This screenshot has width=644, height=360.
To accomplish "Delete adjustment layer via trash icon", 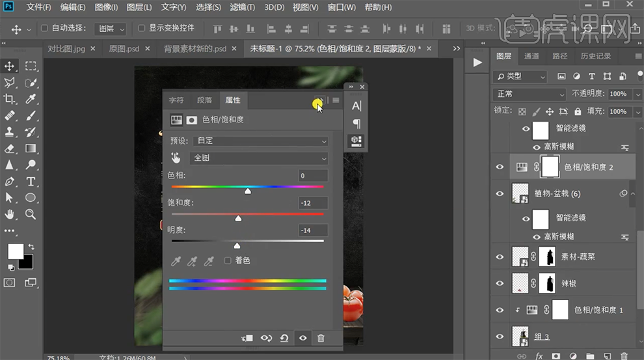I will point(321,338).
